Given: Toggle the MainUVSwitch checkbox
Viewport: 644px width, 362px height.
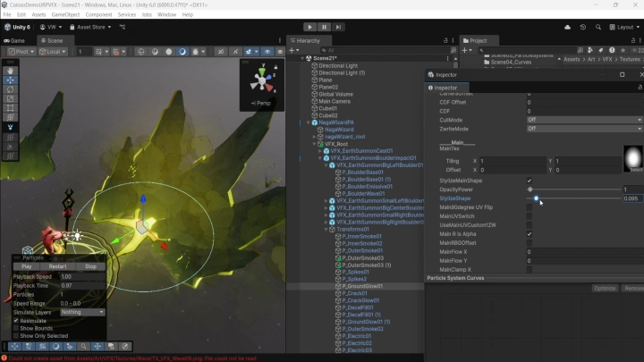Looking at the screenshot, I should click(530, 216).
